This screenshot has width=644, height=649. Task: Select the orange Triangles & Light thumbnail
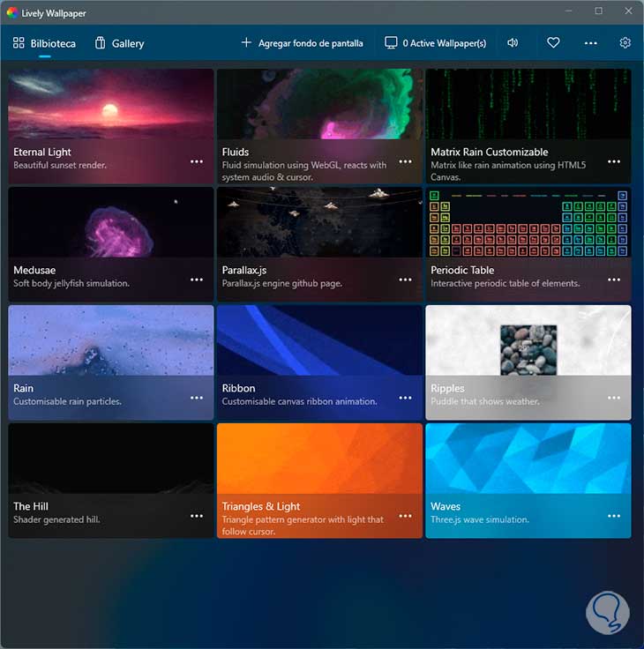[319, 459]
